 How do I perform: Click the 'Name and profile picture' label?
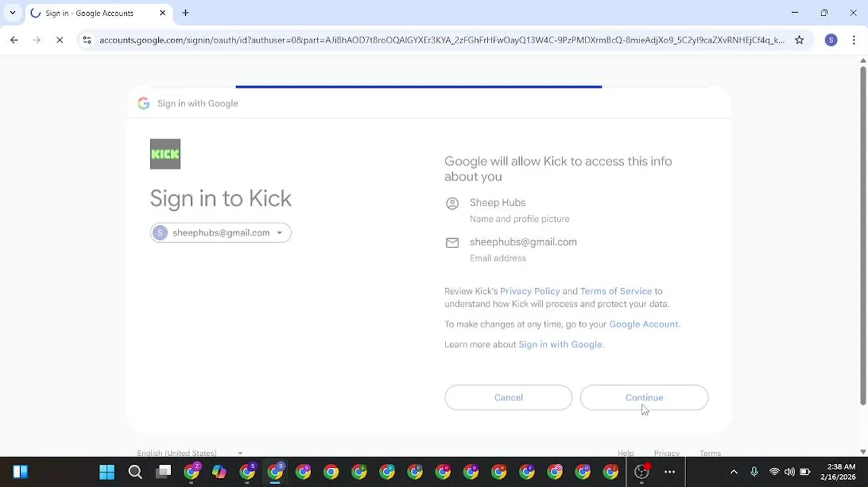(x=520, y=219)
